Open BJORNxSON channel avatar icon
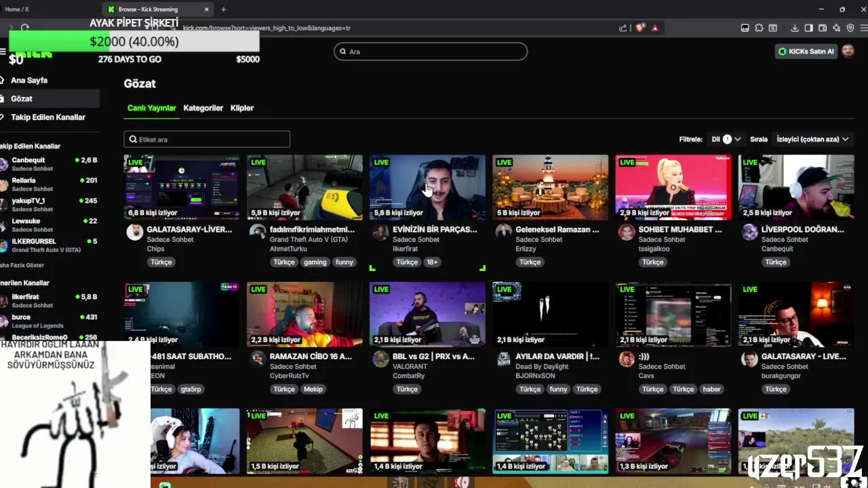 503,359
